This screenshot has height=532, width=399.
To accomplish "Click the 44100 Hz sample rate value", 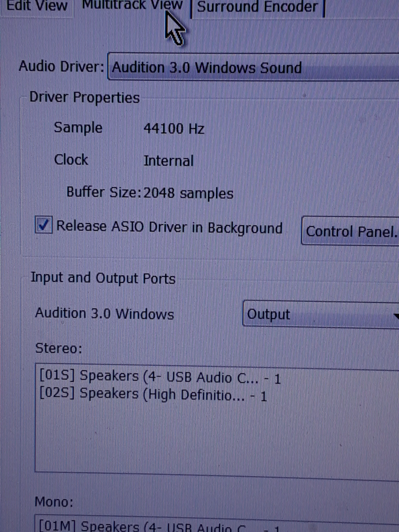I will (x=174, y=129).
